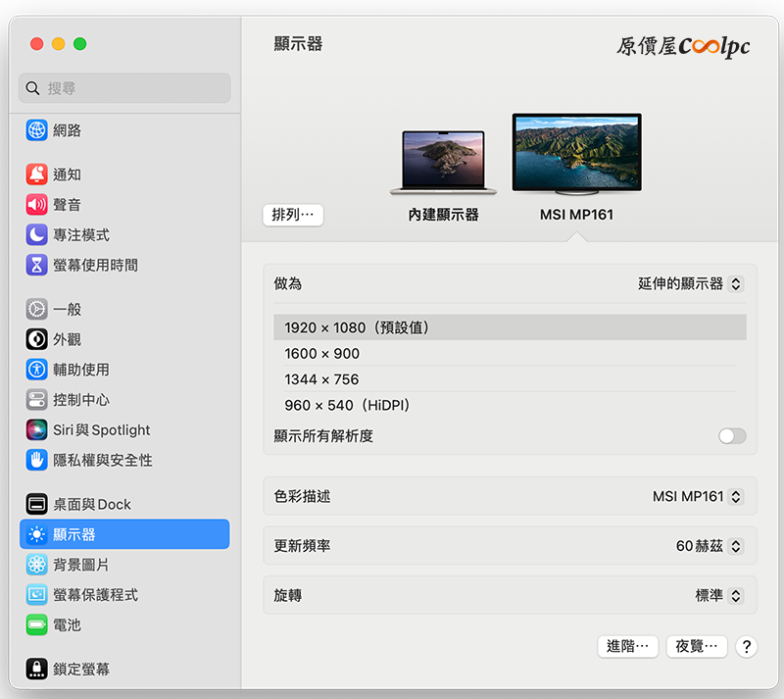Click the 搜尋 search field
The height and width of the screenshot is (699, 784).
[x=124, y=88]
